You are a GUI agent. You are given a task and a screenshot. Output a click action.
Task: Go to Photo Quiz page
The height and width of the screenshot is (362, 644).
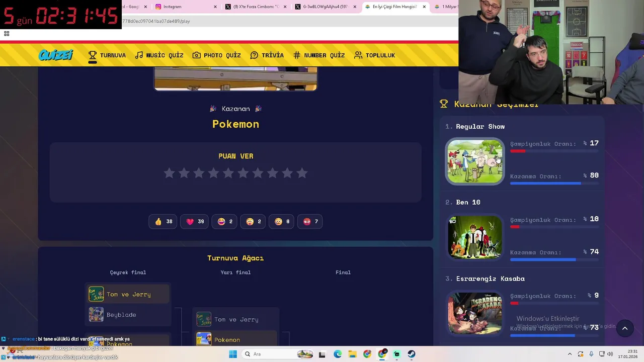pyautogui.click(x=217, y=55)
